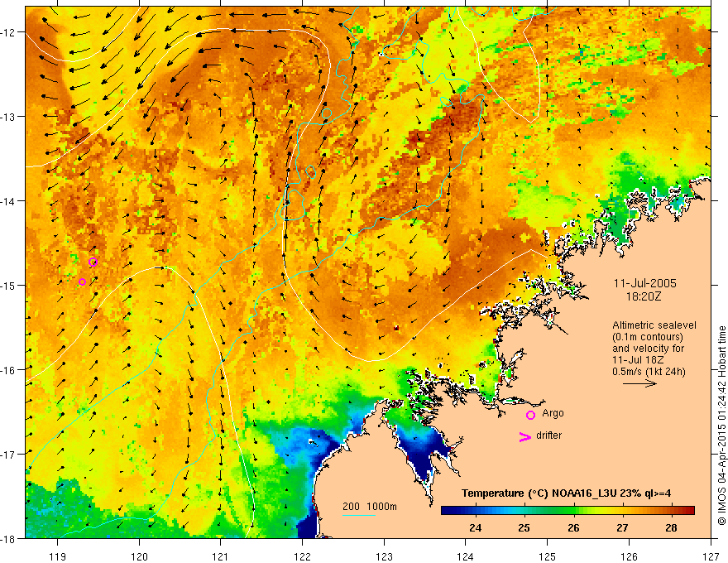
Task: Select the lower magenta Argo float marker
Action: click(x=82, y=282)
